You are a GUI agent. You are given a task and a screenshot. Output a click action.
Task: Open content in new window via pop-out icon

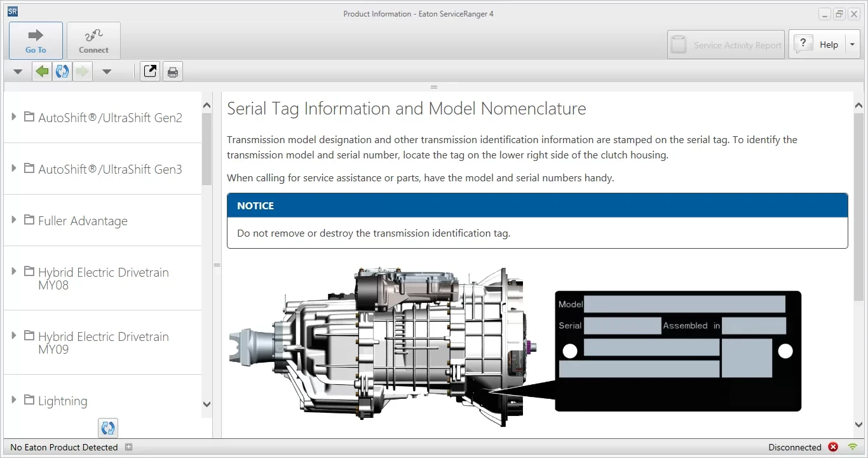150,72
